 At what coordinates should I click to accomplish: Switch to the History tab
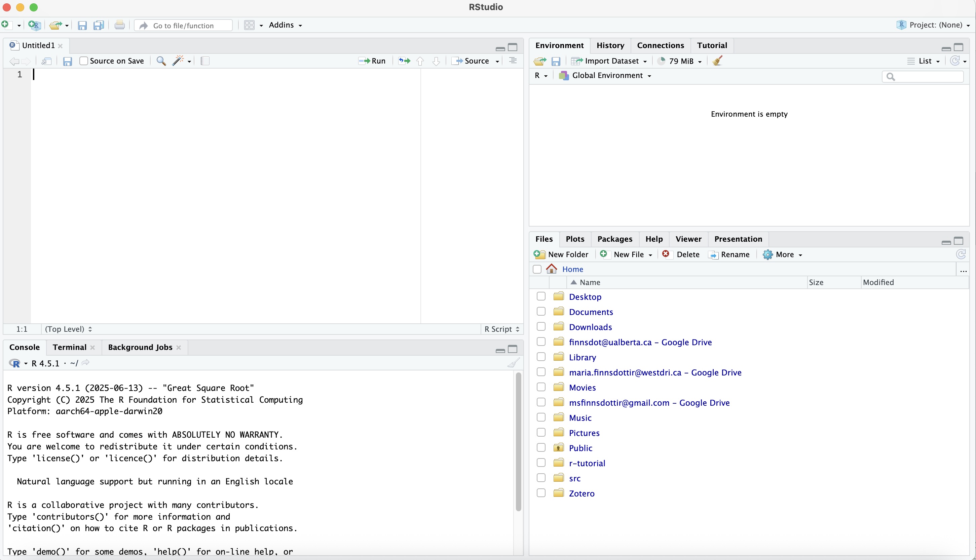click(610, 45)
